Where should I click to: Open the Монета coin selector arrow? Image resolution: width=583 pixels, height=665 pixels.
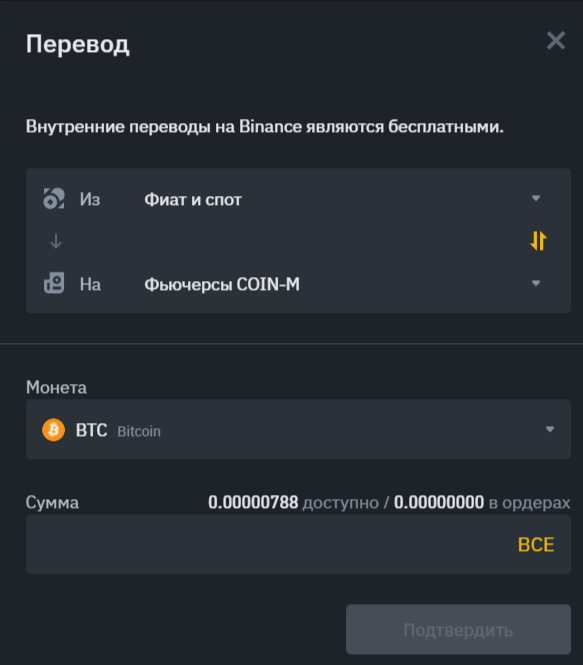pyautogui.click(x=550, y=429)
